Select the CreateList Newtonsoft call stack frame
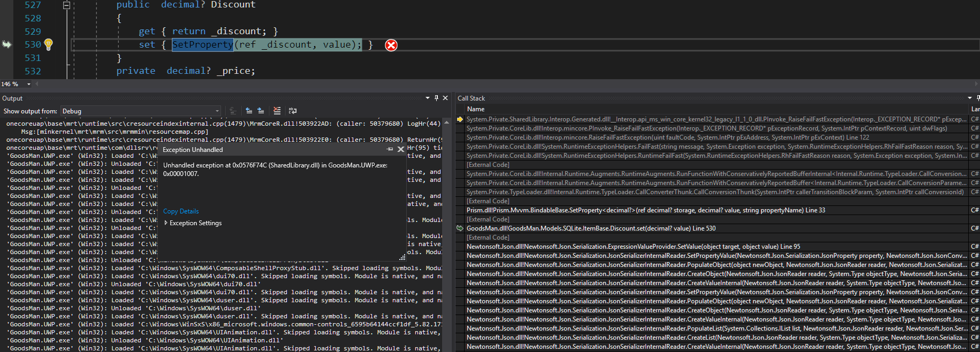The width and height of the screenshot is (980, 352). click(x=717, y=338)
